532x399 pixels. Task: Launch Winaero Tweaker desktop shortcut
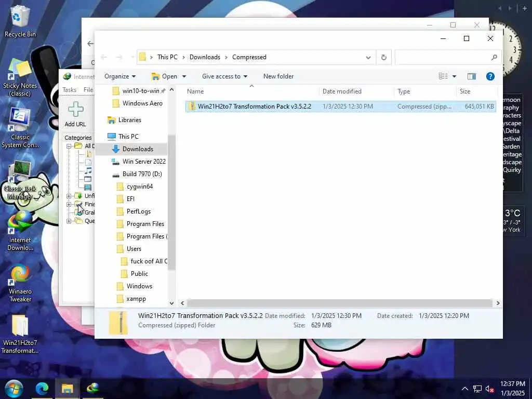pyautogui.click(x=20, y=283)
